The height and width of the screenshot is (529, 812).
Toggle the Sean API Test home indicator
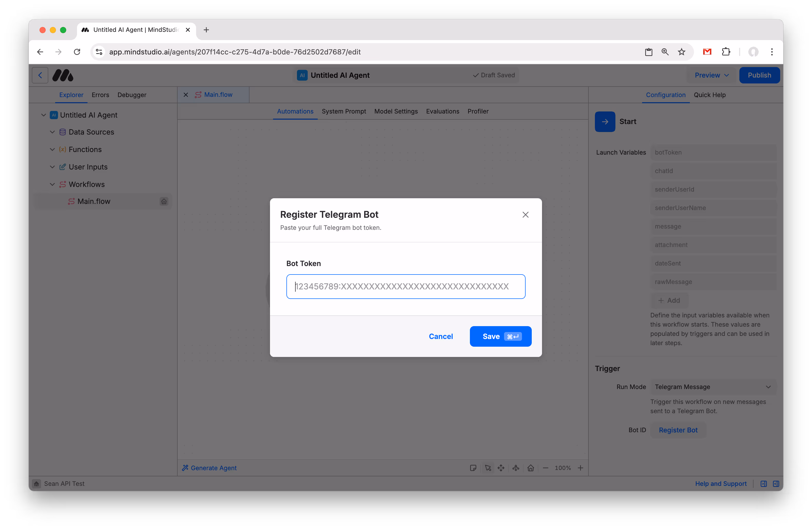tap(36, 484)
